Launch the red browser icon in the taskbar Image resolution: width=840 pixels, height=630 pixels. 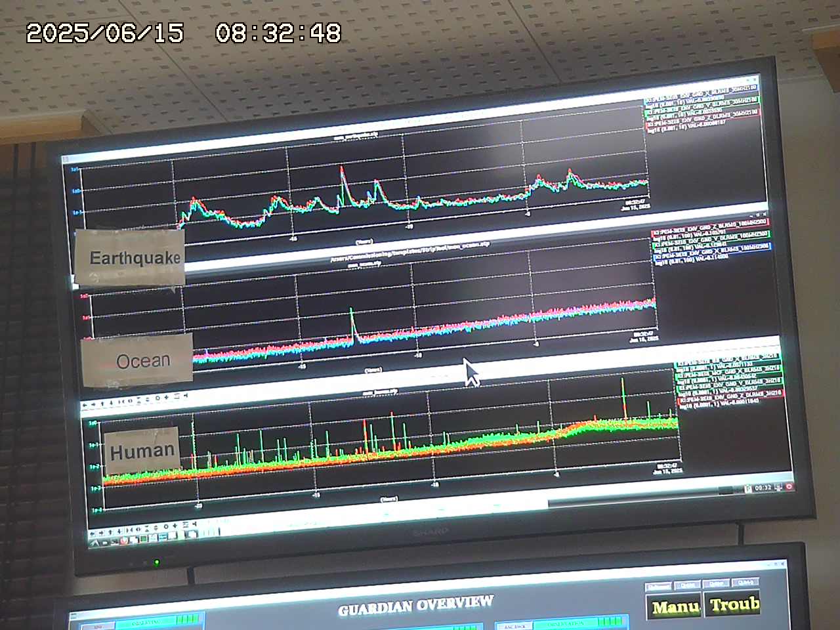(124, 541)
